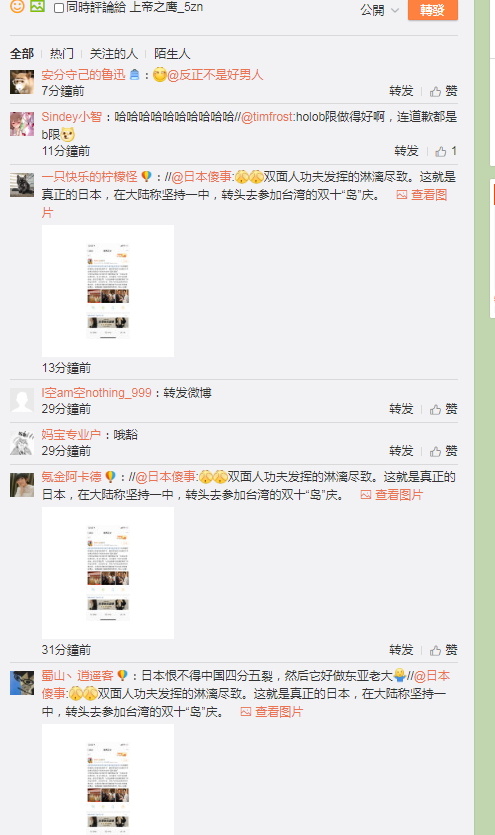Open image thumbnail in 一只快乐的柠檬怪's post

108,291
